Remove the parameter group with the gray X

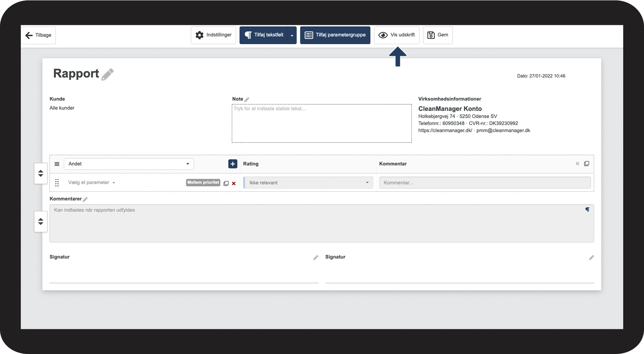(577, 164)
